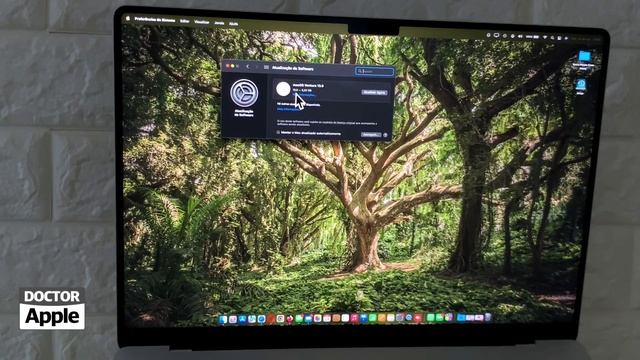Click the volume icon in menu bar

pyautogui.click(x=520, y=36)
